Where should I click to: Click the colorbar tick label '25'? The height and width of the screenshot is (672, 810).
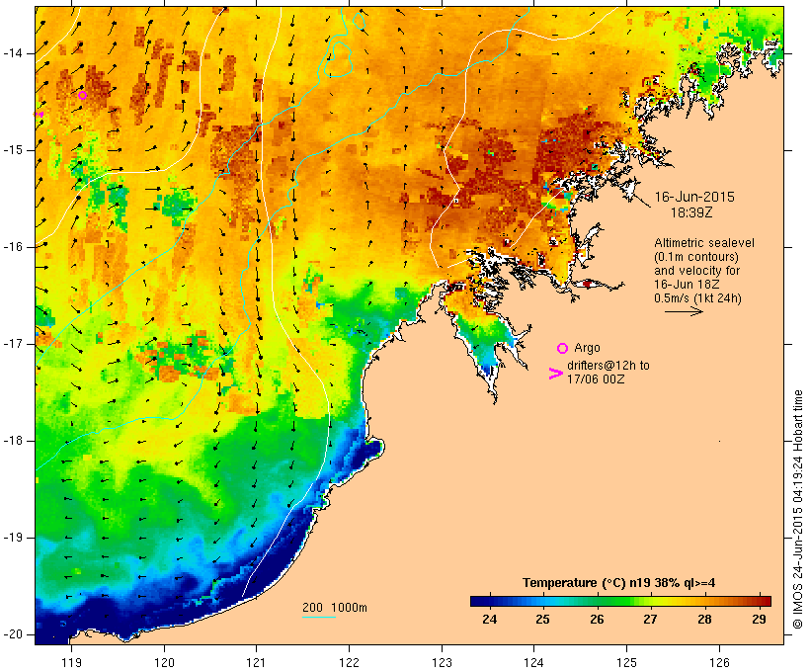[543, 620]
